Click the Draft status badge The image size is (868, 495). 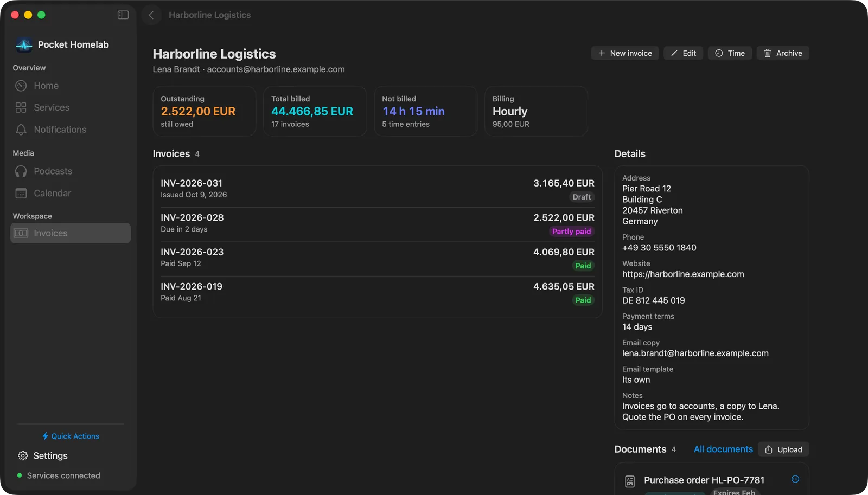coord(582,197)
